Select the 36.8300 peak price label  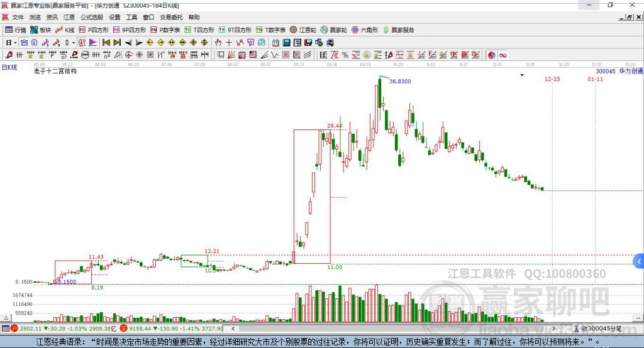[x=400, y=81]
